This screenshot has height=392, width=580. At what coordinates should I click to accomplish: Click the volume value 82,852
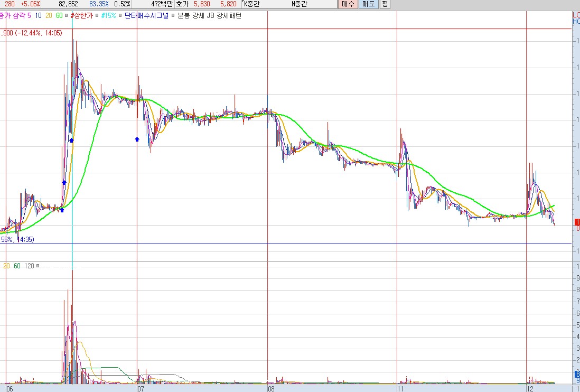click(69, 4)
